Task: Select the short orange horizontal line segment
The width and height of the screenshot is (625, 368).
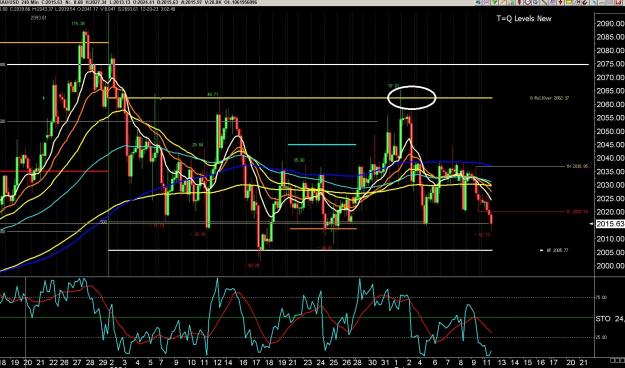Action: pos(323,228)
